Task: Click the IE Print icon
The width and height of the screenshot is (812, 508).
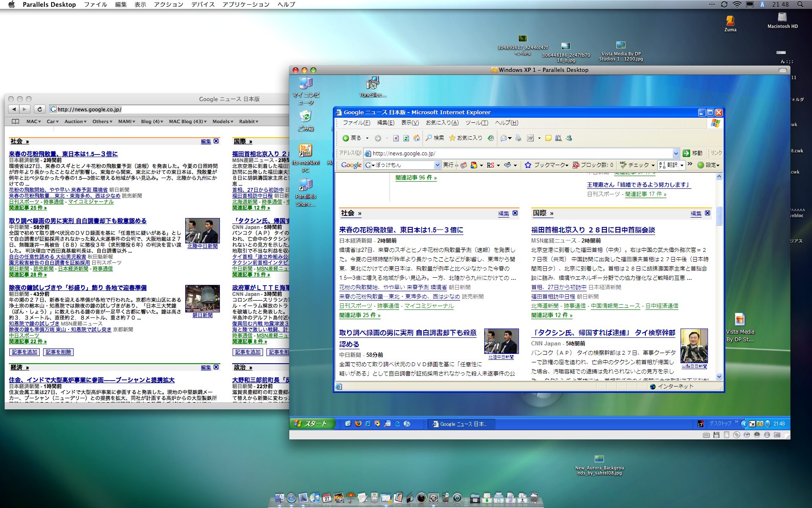Action: click(x=518, y=138)
